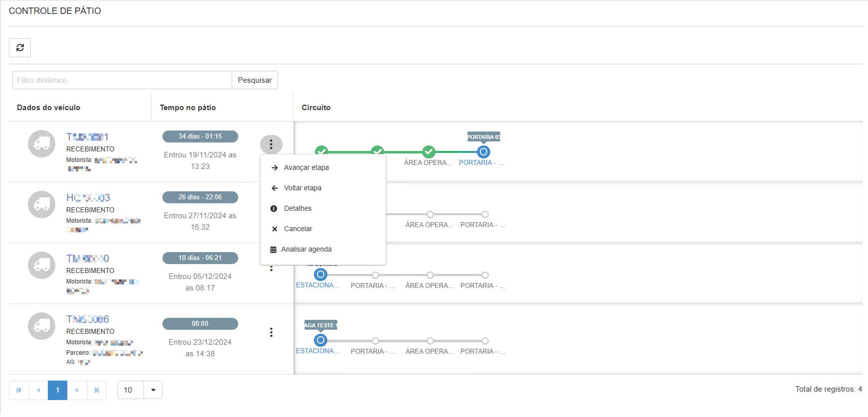
Task: Click the ESTACIONA step marker in the last circuit
Action: [x=320, y=340]
